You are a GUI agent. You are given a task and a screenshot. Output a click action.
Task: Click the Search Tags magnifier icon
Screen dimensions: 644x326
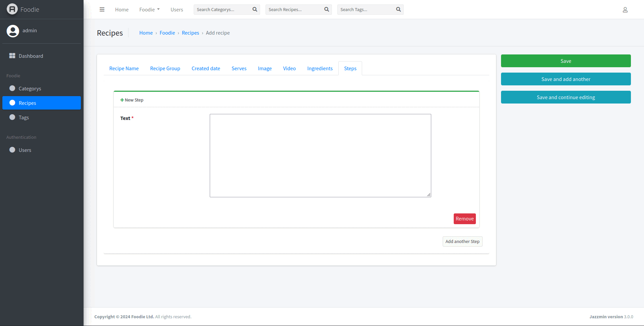399,9
